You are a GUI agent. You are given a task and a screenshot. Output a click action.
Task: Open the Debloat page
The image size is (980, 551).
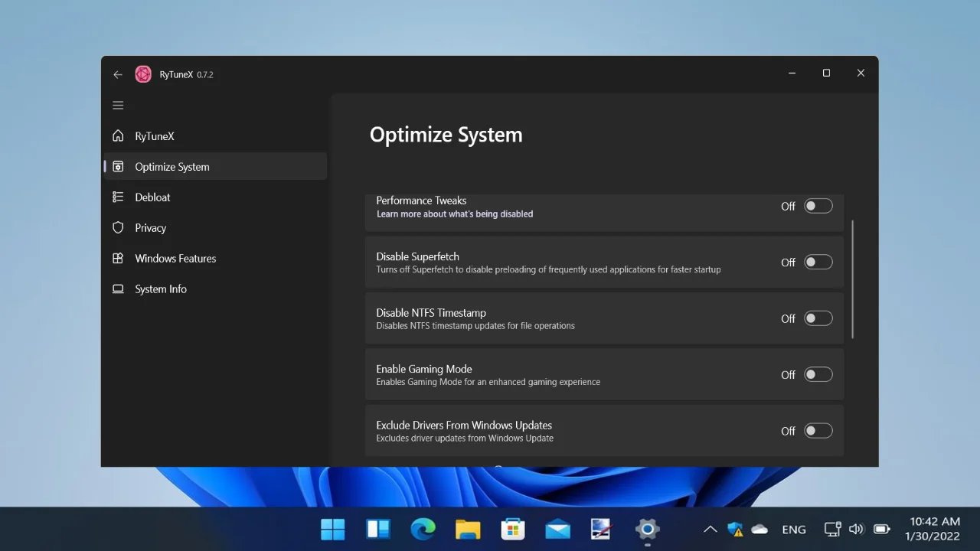click(x=215, y=197)
